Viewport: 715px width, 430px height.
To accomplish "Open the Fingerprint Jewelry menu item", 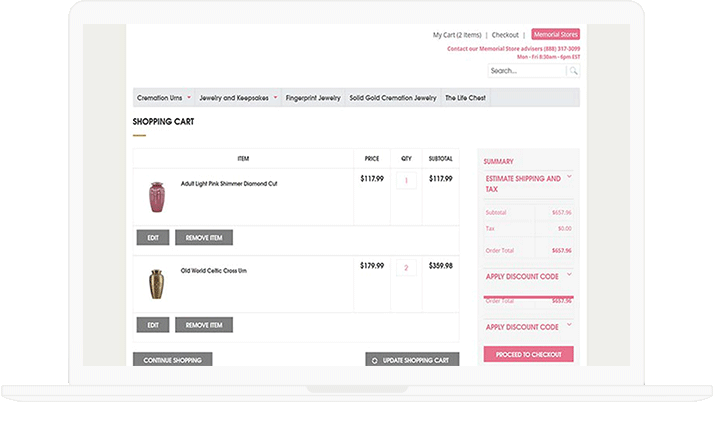I will point(313,98).
